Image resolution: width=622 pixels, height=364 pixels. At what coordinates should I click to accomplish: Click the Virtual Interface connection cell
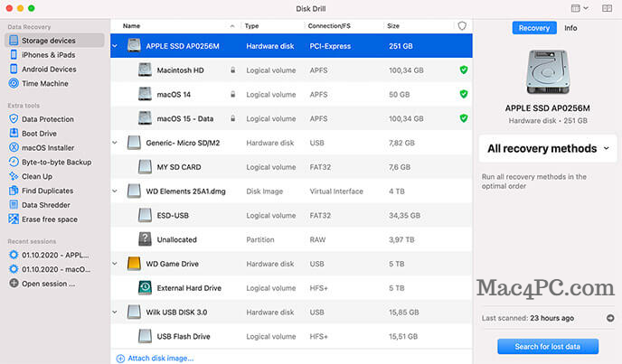pos(336,191)
